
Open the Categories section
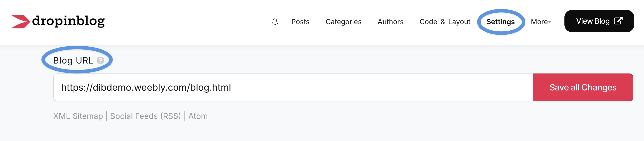(x=343, y=22)
